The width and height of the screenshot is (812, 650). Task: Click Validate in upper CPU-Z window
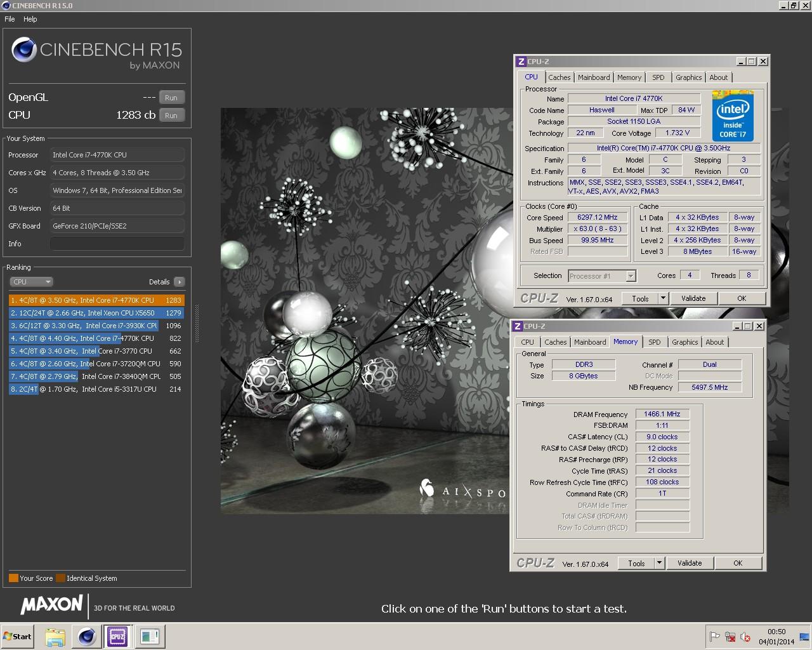693,298
